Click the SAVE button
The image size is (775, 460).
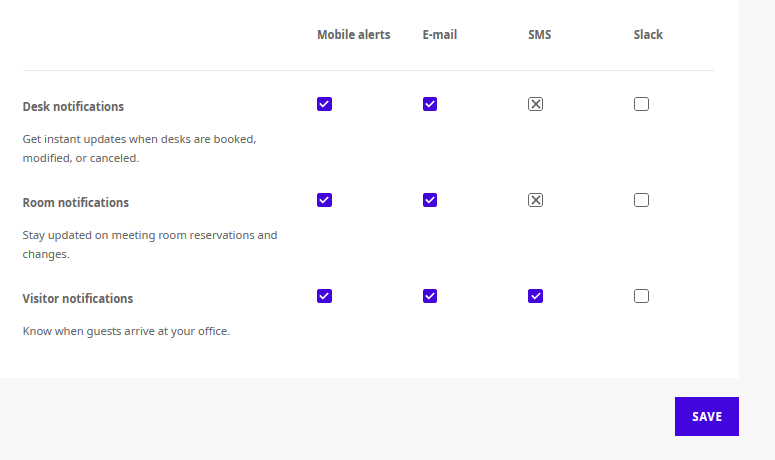pyautogui.click(x=707, y=417)
